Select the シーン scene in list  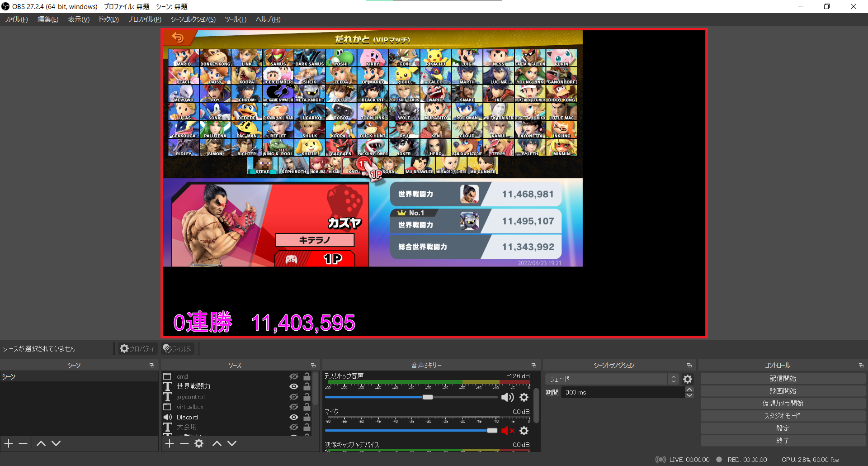click(x=79, y=377)
